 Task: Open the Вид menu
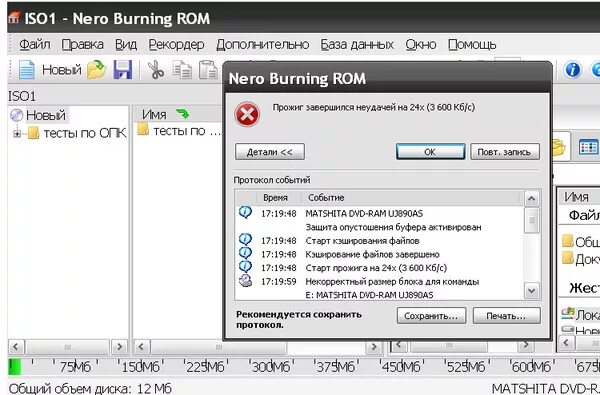(126, 45)
